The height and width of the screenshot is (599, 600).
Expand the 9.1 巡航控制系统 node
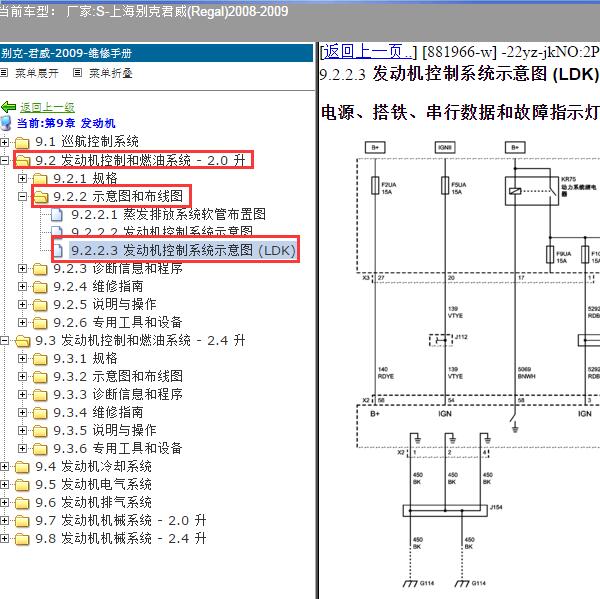(4, 142)
